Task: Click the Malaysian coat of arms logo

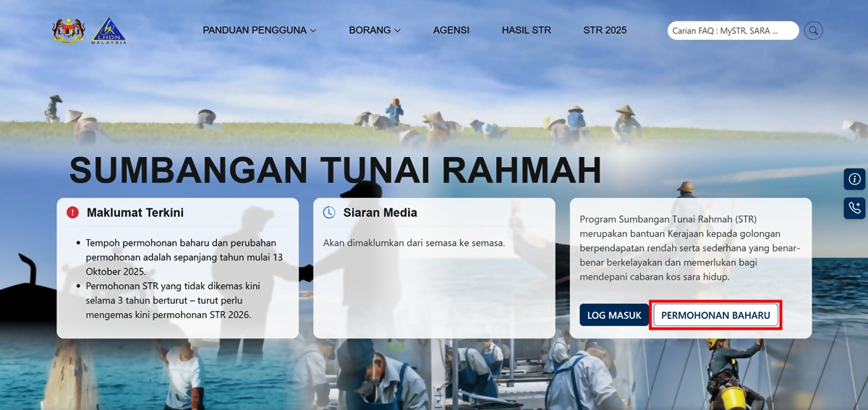Action: 68,30
